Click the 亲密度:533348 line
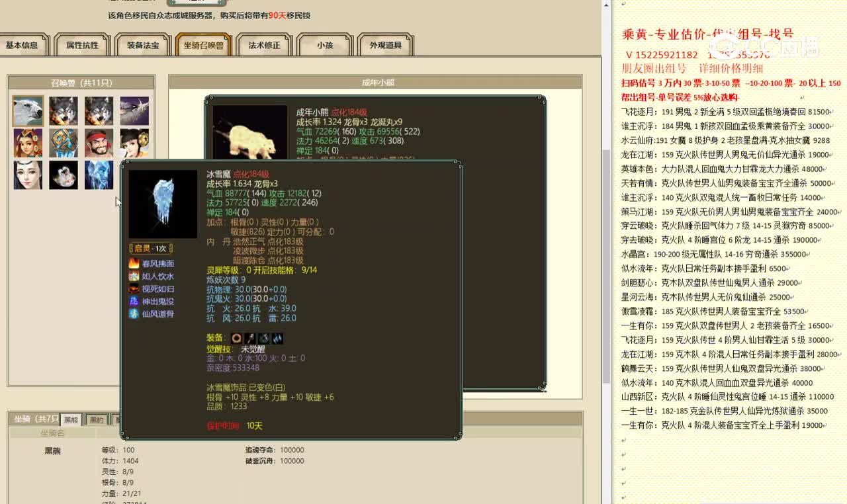 tap(233, 368)
